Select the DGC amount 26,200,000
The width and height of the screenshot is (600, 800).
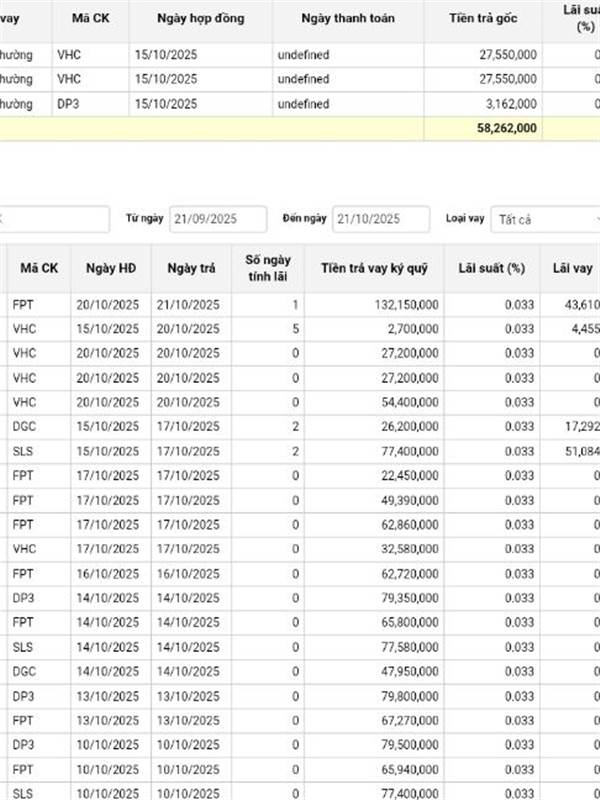(x=410, y=427)
